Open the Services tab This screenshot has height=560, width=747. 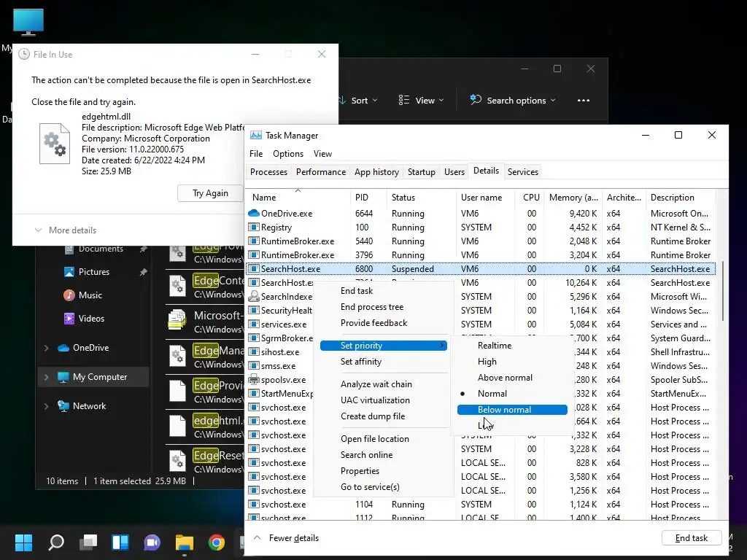point(522,172)
